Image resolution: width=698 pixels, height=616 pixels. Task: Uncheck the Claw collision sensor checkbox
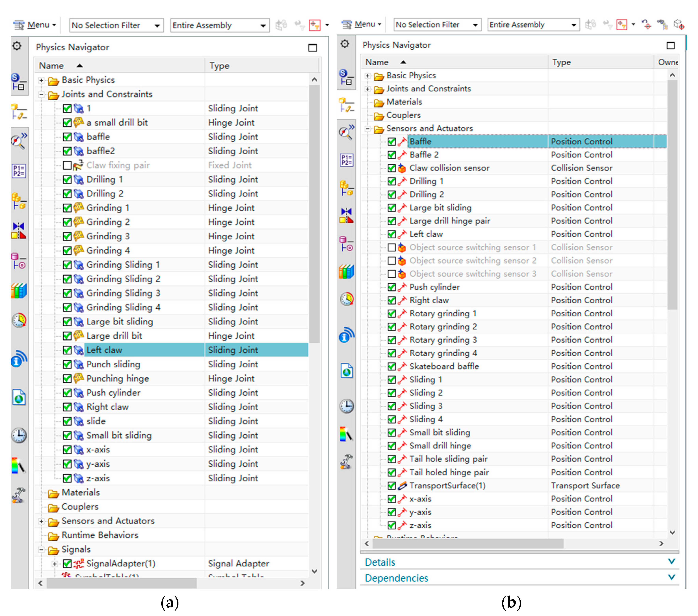tap(392, 168)
